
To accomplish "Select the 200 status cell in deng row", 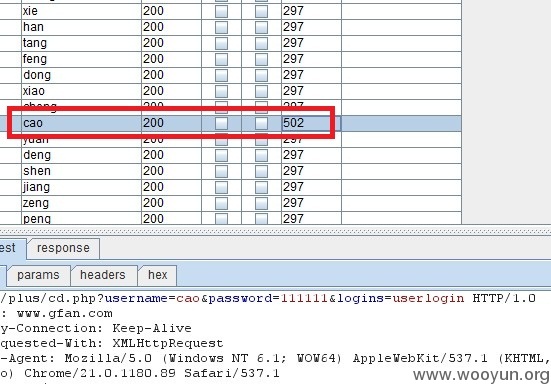I will tap(171, 155).
